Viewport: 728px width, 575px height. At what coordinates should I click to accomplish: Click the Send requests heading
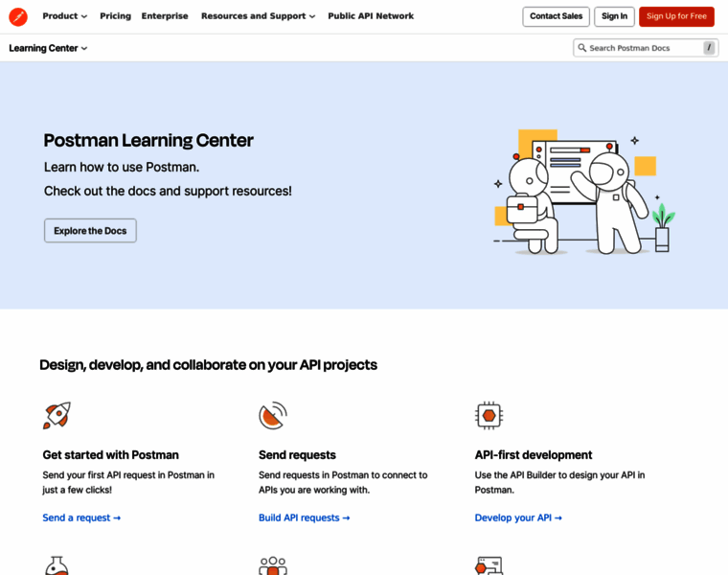(x=297, y=455)
